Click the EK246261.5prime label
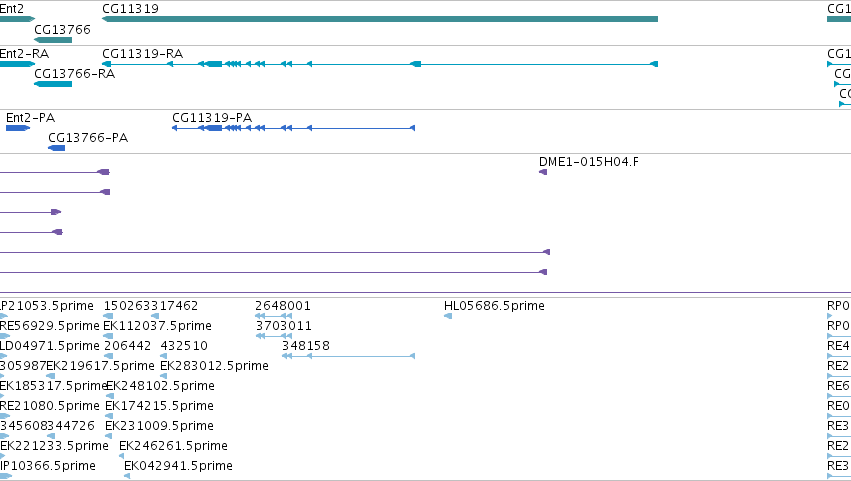The width and height of the screenshot is (851, 481). [173, 446]
